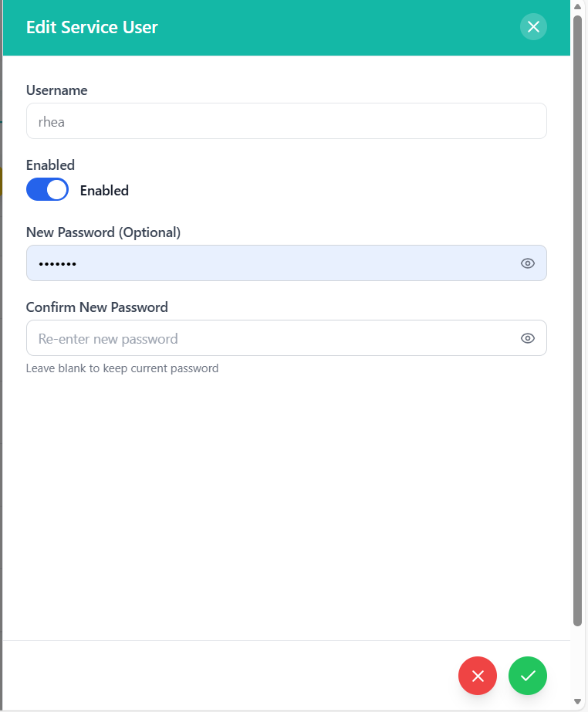Click the Edit Service User title
Image resolution: width=588 pixels, height=712 pixels.
[x=92, y=28]
